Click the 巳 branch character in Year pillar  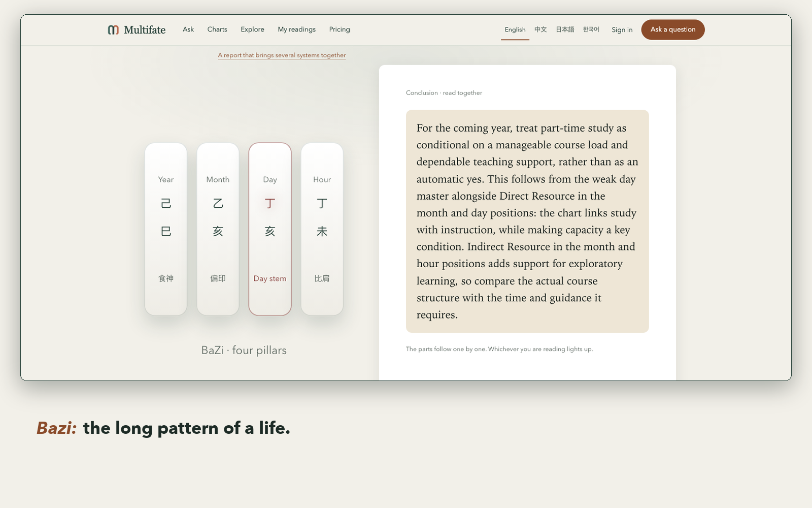166,232
